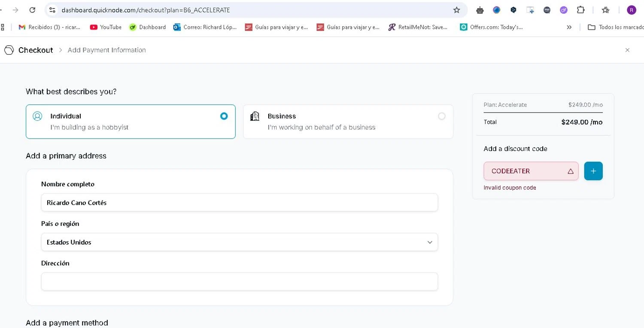Select the Business radio option
644x328 pixels.
click(x=441, y=116)
